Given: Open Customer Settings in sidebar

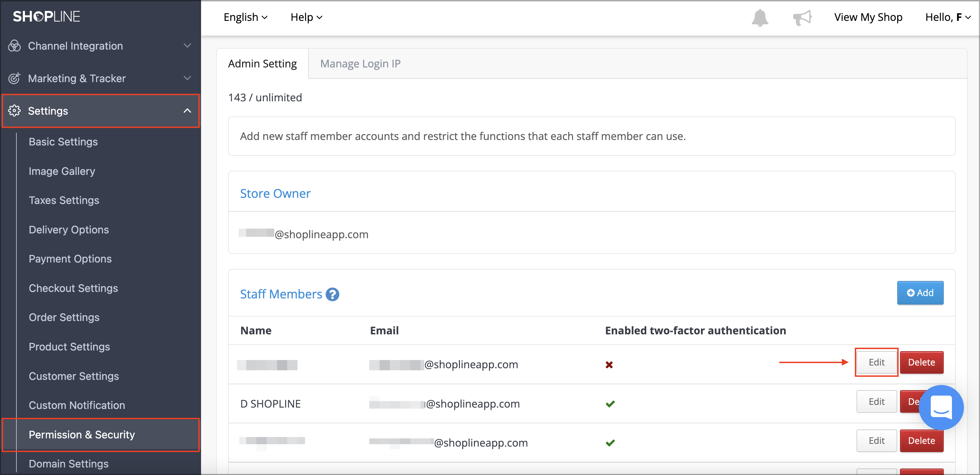Looking at the screenshot, I should 74,376.
